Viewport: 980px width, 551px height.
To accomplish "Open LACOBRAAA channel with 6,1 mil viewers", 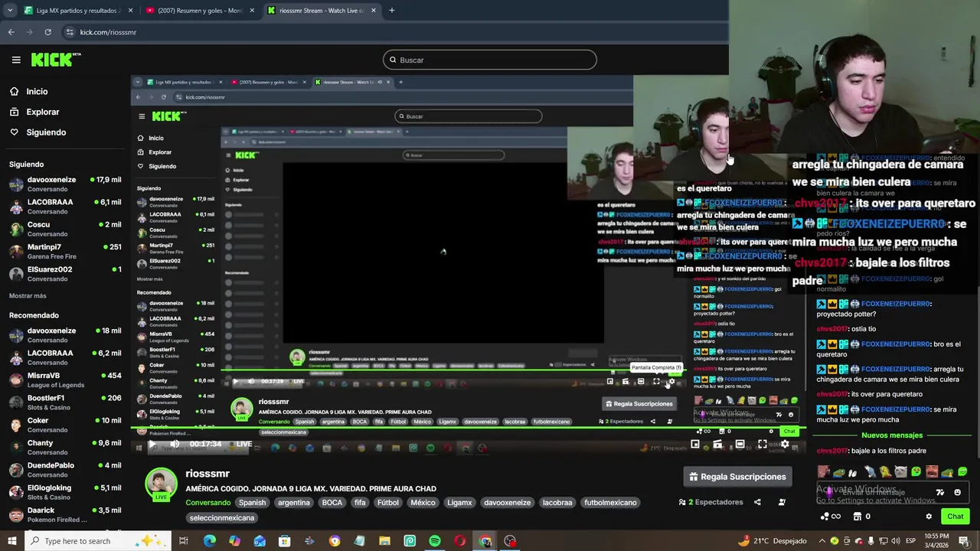I will click(65, 207).
